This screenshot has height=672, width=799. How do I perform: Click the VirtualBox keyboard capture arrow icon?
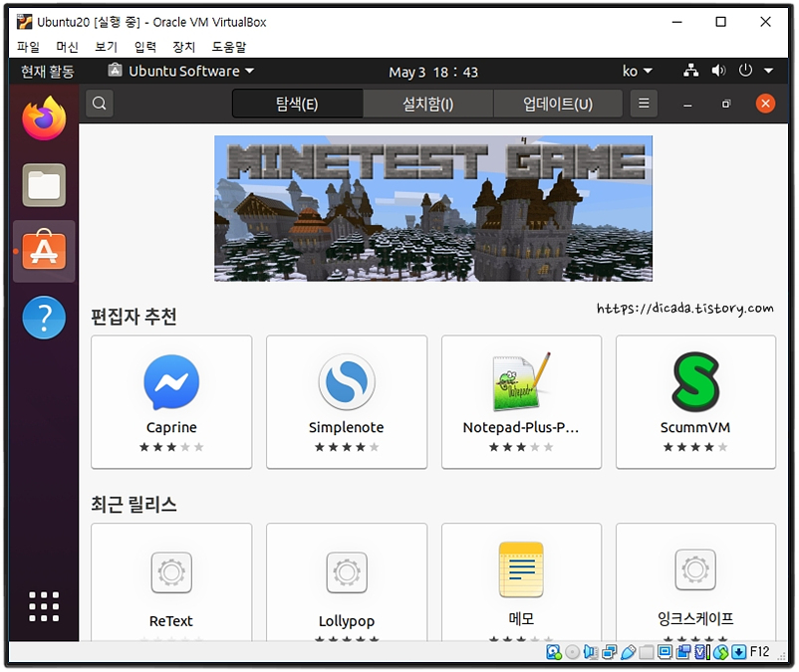tap(739, 652)
